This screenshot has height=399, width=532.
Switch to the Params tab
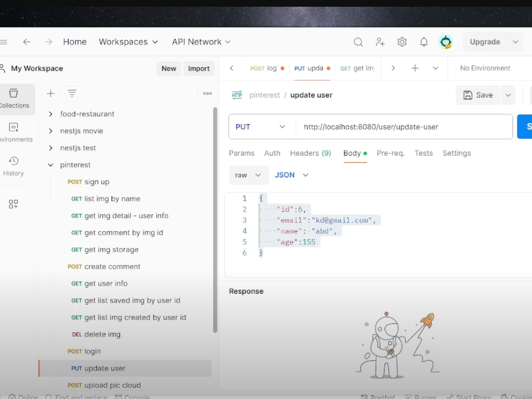pyautogui.click(x=241, y=153)
